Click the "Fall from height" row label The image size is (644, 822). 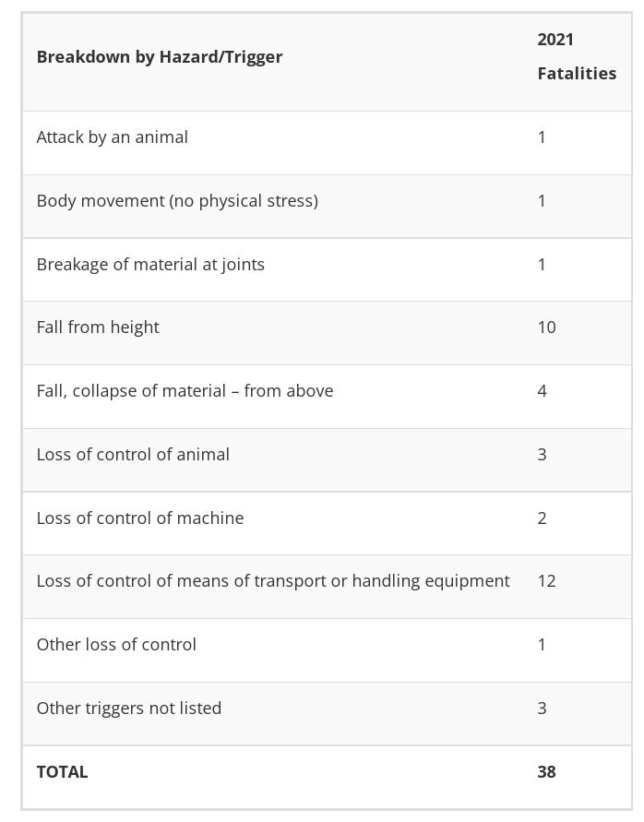coord(98,328)
